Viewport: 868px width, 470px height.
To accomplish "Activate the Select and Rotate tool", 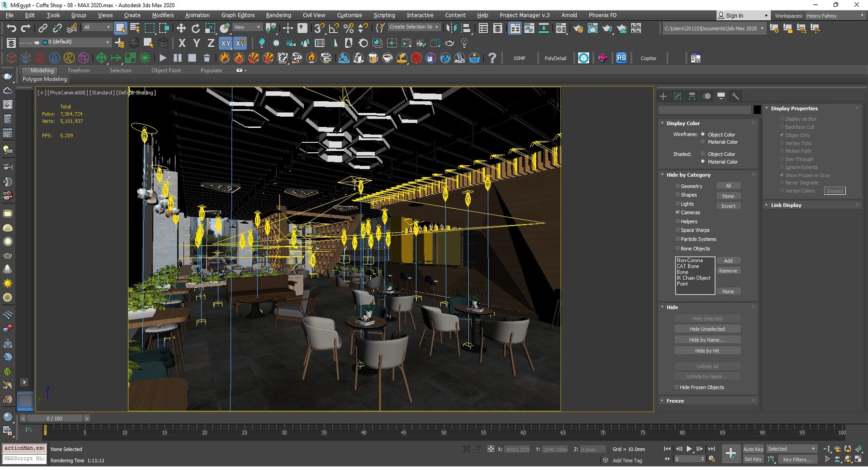I will point(196,28).
